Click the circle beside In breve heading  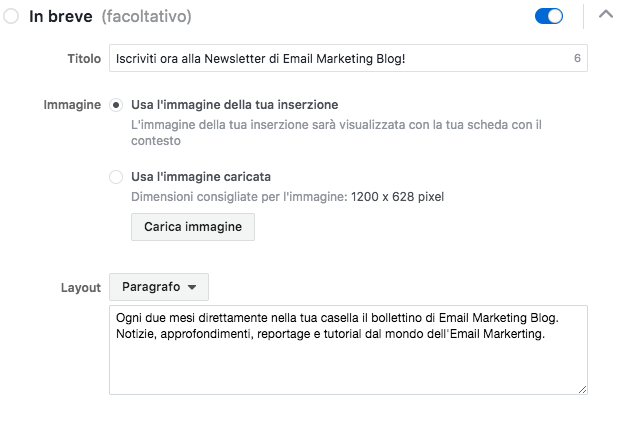(11, 16)
